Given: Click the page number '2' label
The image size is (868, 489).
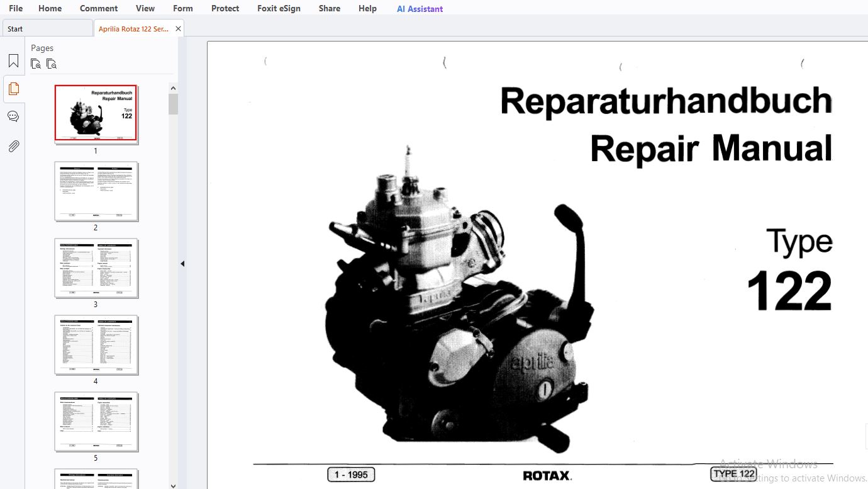Looking at the screenshot, I should [96, 228].
